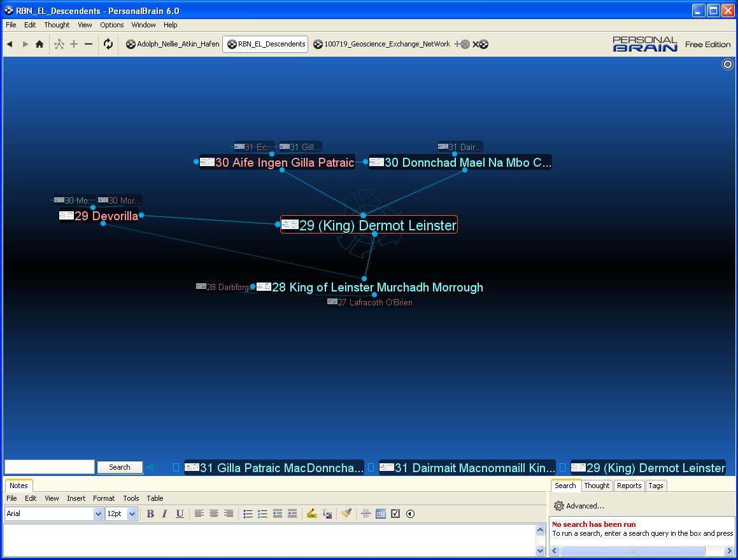Increase indent in Notes
738x560 pixels.
[x=292, y=514]
